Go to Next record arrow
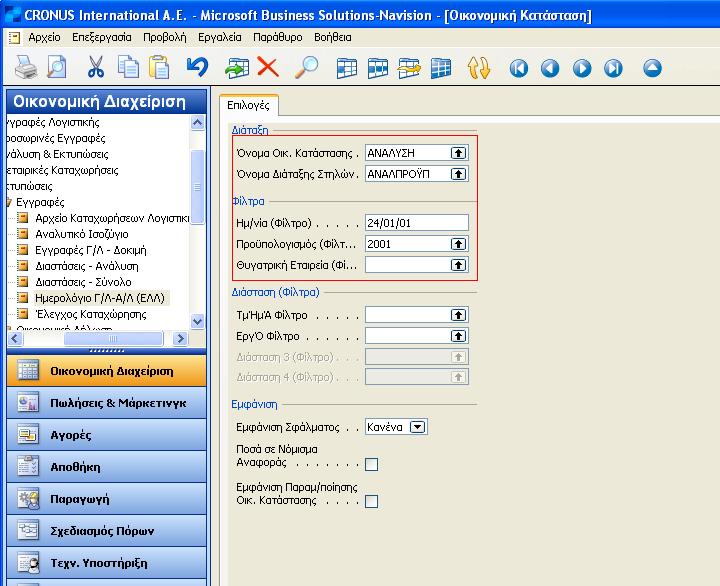The height and width of the screenshot is (586, 720). 582,68
